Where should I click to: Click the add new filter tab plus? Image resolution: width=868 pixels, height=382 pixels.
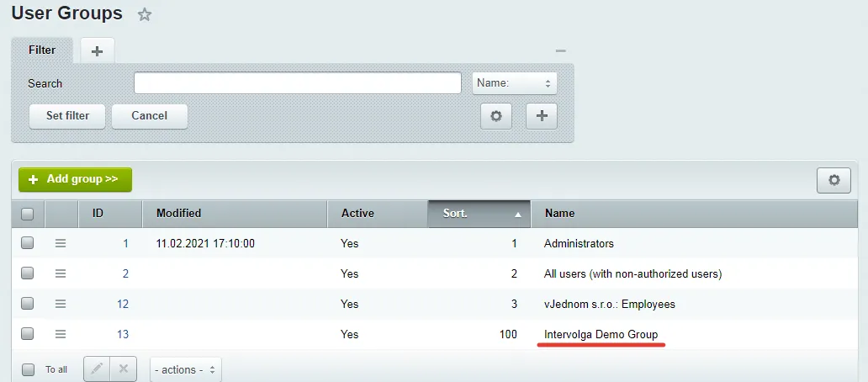coord(98,50)
